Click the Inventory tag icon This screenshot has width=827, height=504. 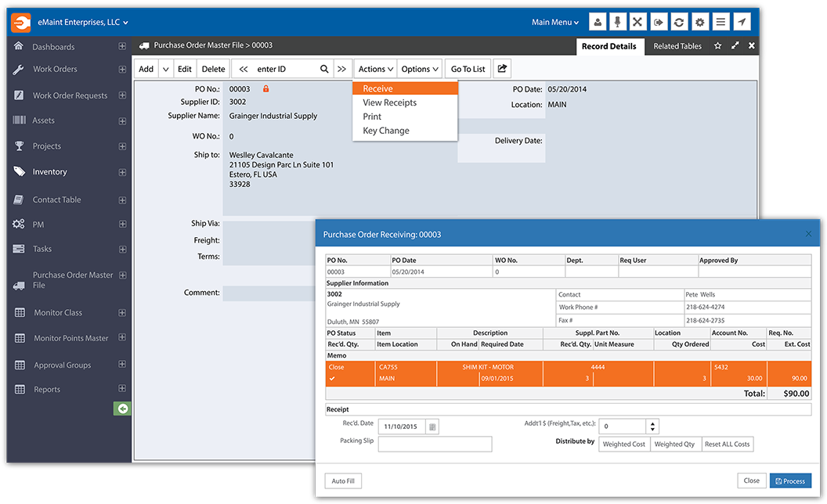tap(19, 171)
